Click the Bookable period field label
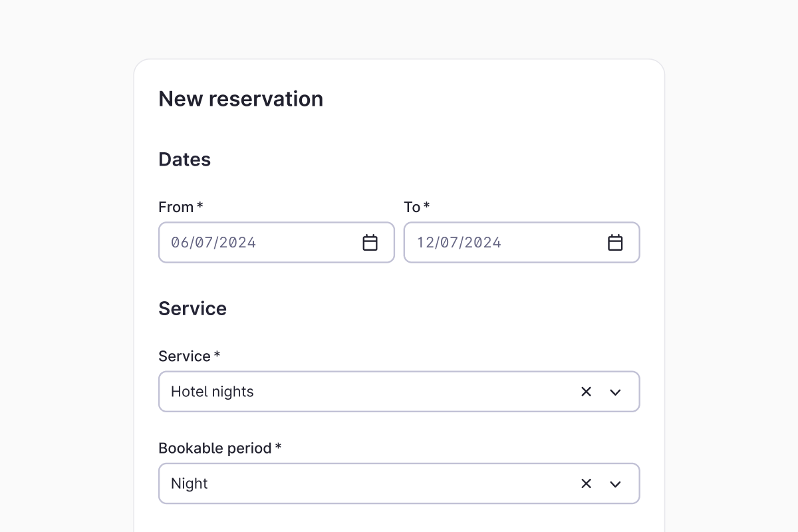 pyautogui.click(x=215, y=448)
